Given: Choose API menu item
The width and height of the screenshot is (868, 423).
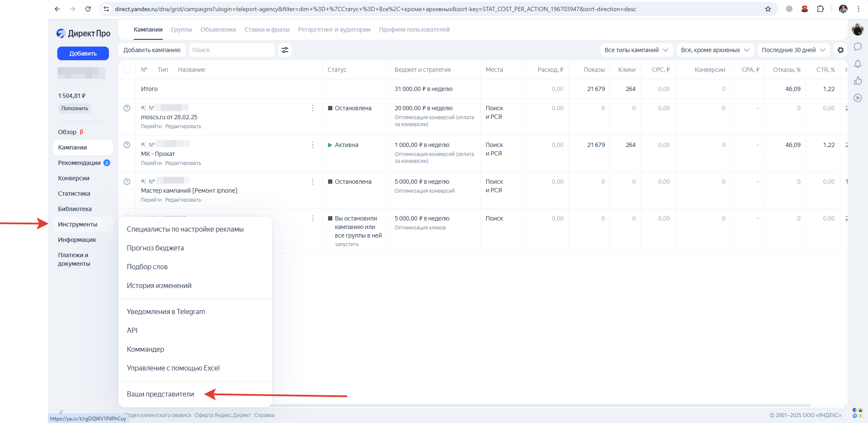Looking at the screenshot, I should 195,331.
